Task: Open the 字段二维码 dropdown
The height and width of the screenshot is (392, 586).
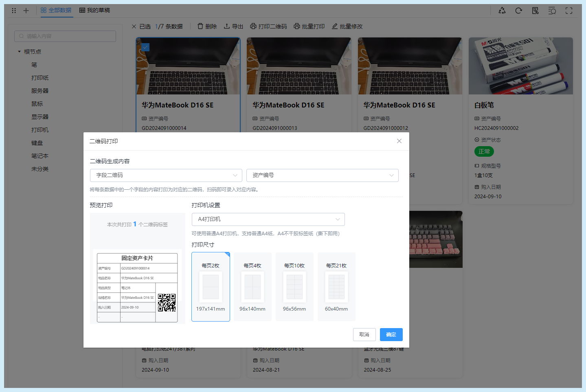Action: click(166, 175)
